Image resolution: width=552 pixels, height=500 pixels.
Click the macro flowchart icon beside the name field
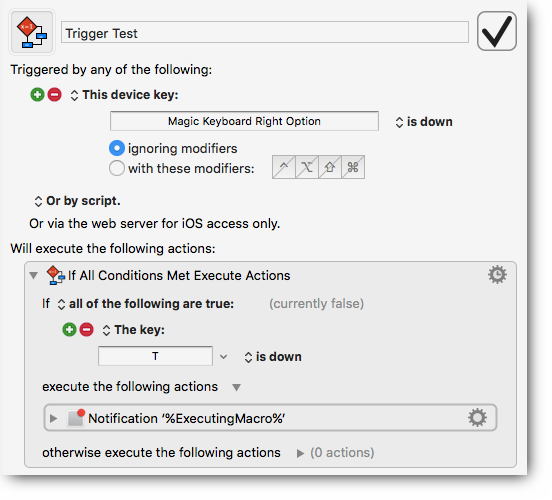click(32, 32)
